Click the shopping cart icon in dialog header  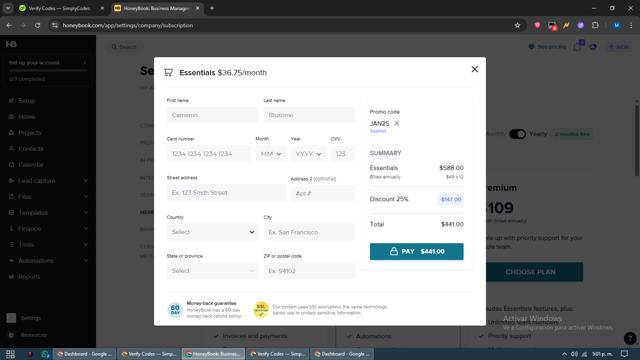168,73
